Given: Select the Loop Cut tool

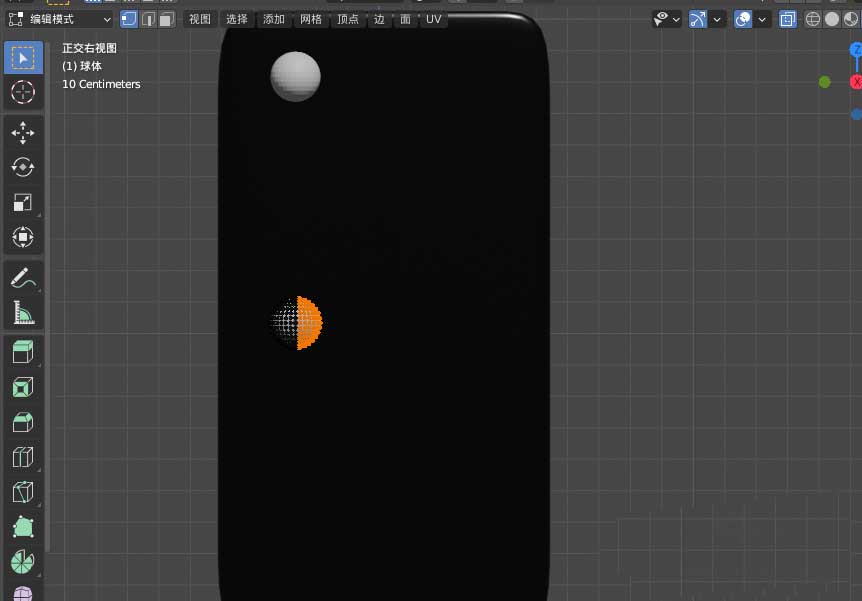Looking at the screenshot, I should 23,457.
